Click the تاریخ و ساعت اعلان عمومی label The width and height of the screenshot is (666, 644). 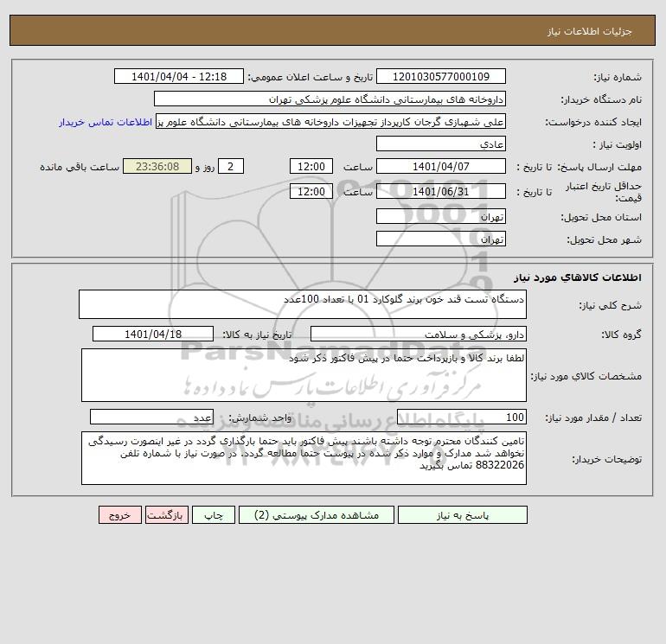coord(310,77)
